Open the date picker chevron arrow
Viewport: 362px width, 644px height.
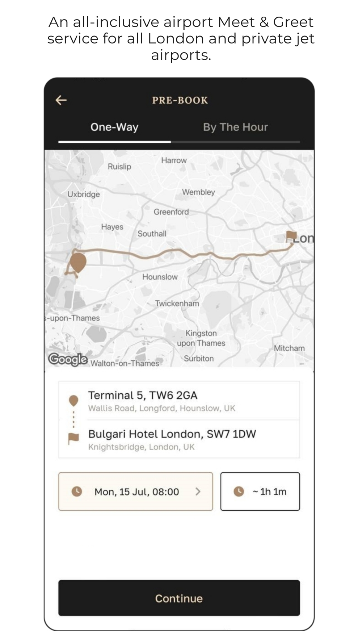point(198,492)
